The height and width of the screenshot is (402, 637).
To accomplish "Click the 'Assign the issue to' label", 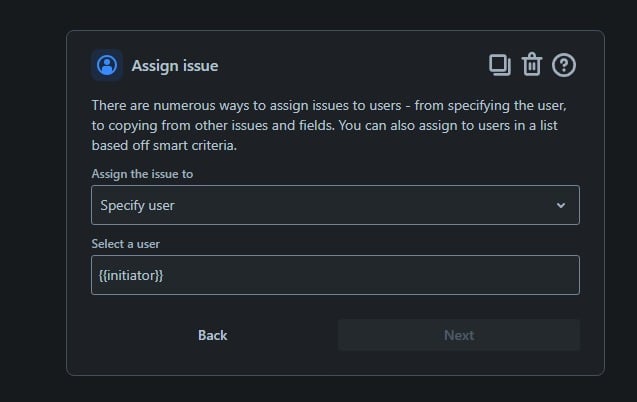I will tap(142, 174).
